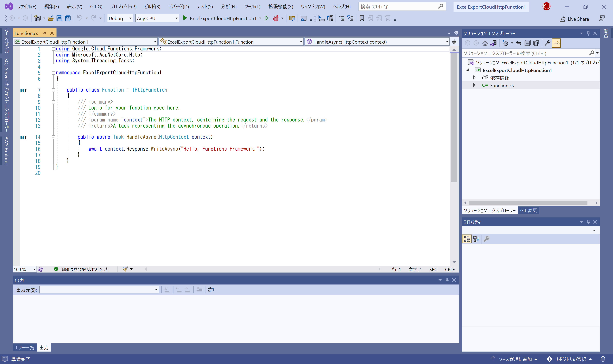Click リポジトリの選択 in status bar
Screen dimensions: 613x364
point(569,359)
